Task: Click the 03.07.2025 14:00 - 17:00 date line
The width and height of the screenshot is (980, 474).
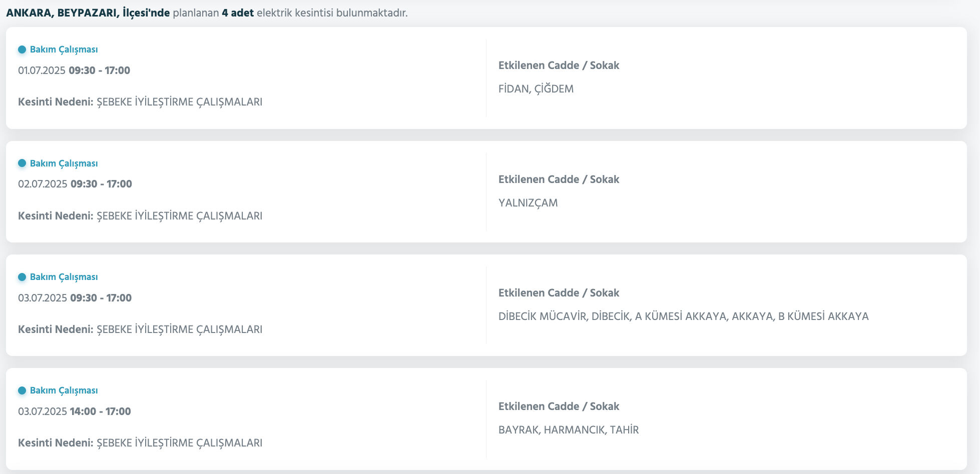Action: point(75,411)
